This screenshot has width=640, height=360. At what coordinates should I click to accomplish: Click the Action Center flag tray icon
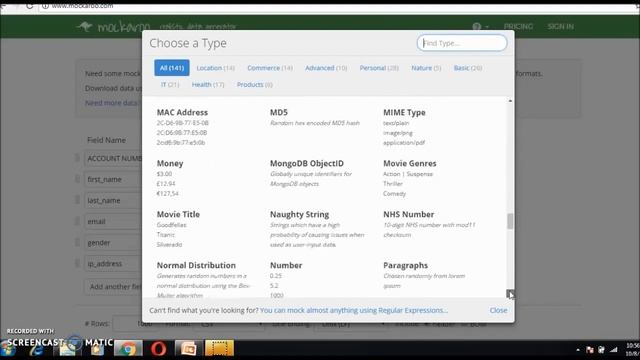[x=590, y=350]
